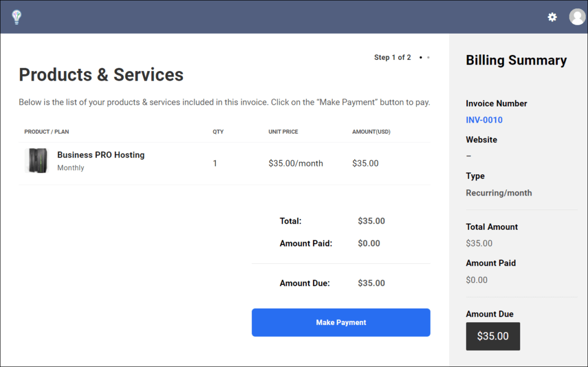Click the Step 1 of 2 label
The width and height of the screenshot is (588, 367).
[392, 57]
